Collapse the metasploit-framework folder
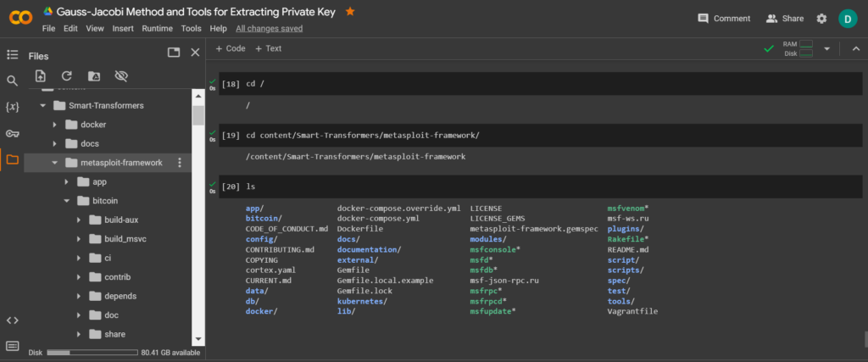The image size is (868, 362). 55,163
